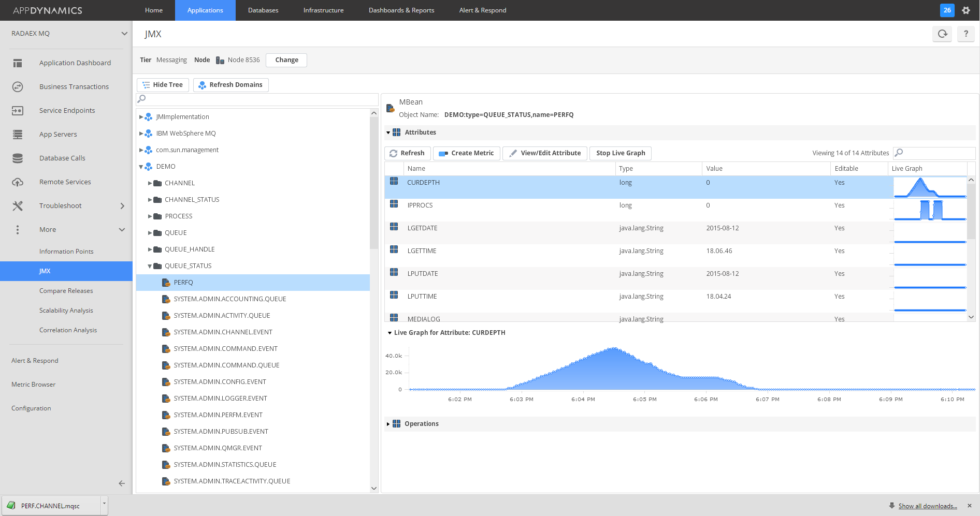Click the LPUTTIME attribute row icon

(394, 295)
